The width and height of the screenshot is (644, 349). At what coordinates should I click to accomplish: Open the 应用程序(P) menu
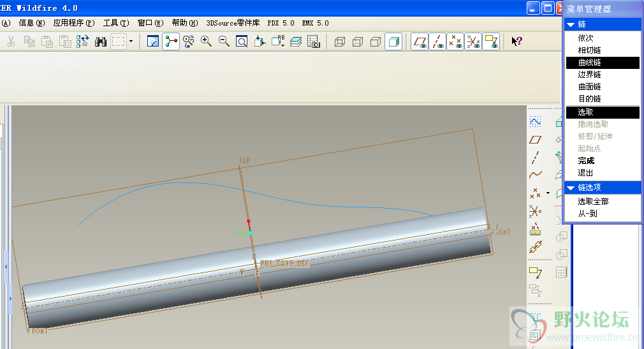[x=74, y=23]
